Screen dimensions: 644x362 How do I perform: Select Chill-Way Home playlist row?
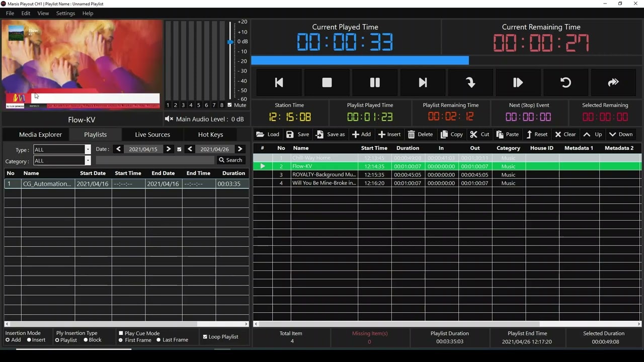pyautogui.click(x=447, y=158)
